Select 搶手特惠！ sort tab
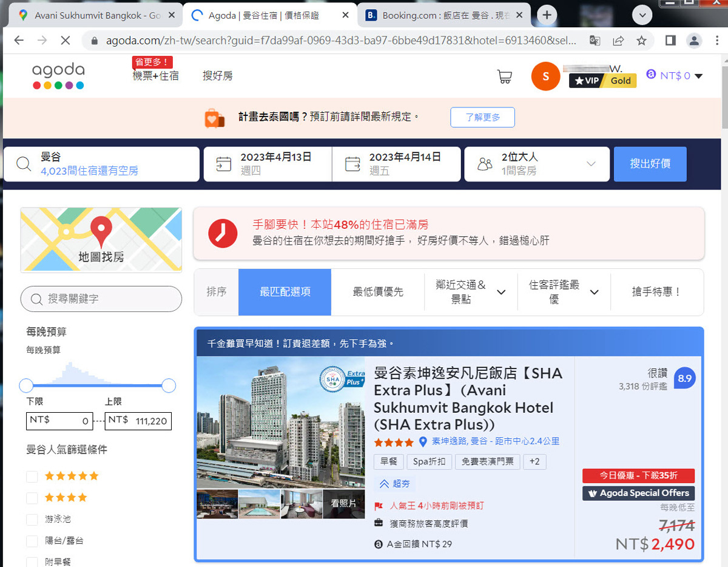The height and width of the screenshot is (567, 728). point(657,292)
